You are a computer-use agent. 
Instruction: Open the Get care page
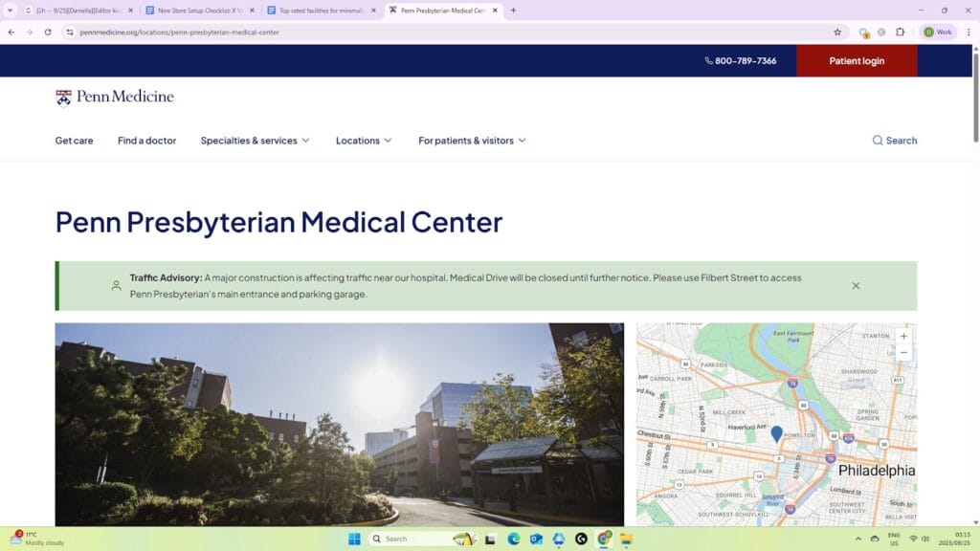(74, 141)
